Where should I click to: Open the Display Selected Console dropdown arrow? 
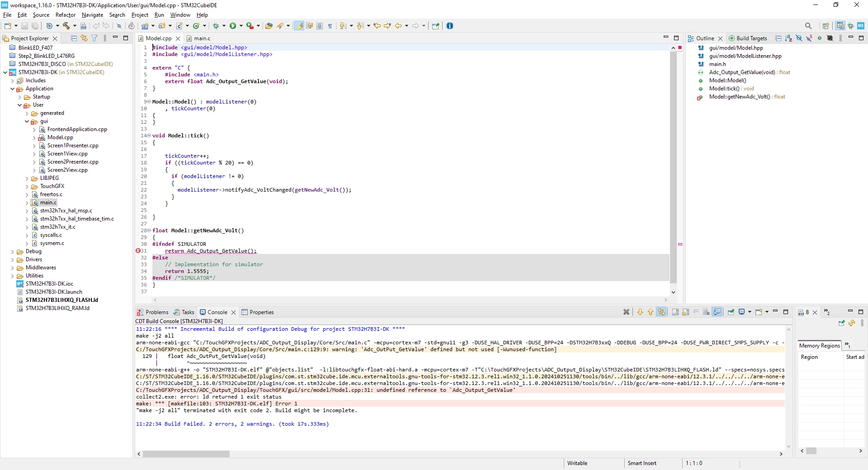(750, 312)
